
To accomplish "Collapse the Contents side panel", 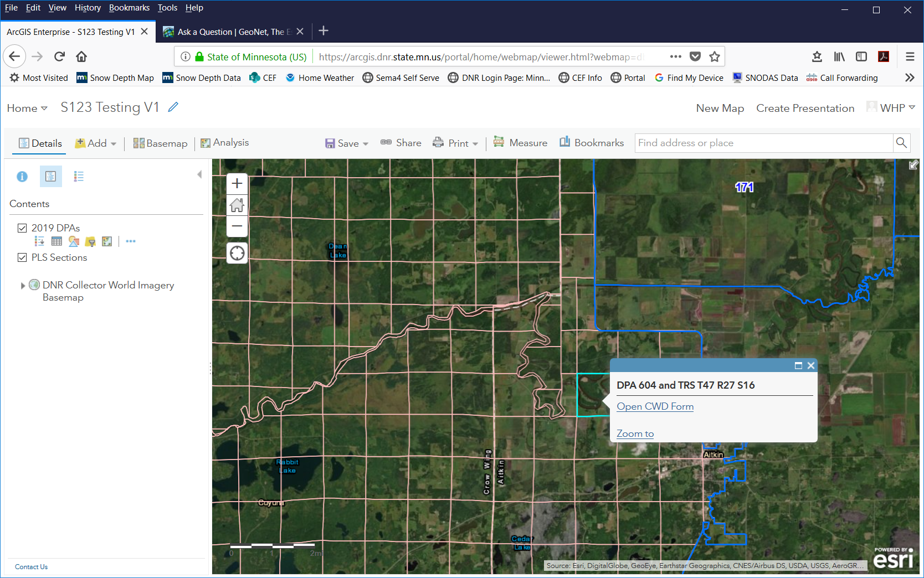I will pyautogui.click(x=199, y=175).
